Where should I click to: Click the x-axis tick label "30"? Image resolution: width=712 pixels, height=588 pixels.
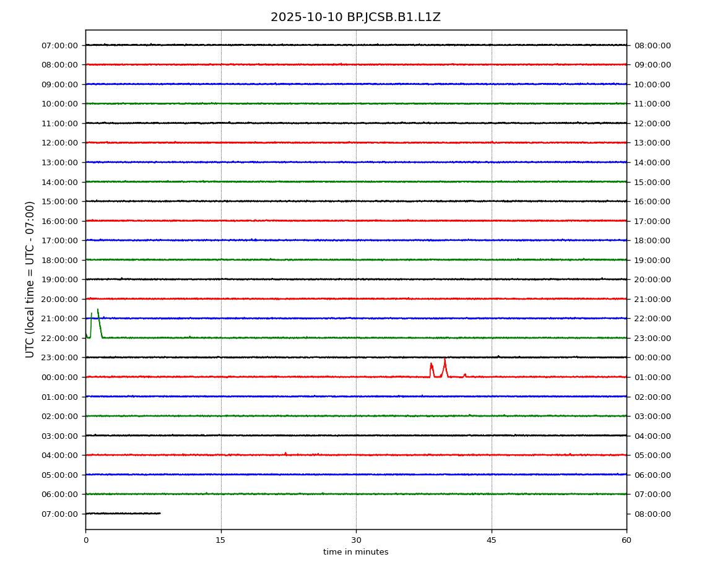(356, 540)
